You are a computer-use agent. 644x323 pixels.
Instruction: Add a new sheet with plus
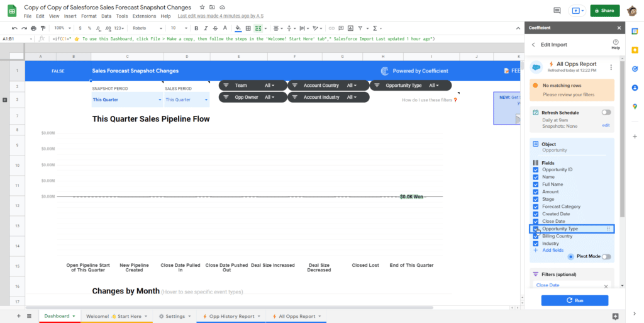(18, 316)
